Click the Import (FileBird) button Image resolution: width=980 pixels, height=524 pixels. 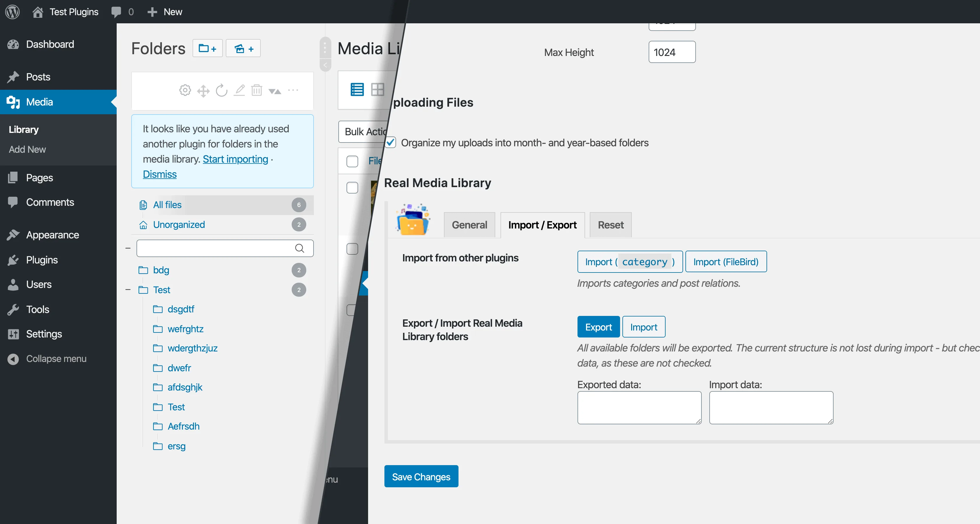click(x=725, y=262)
